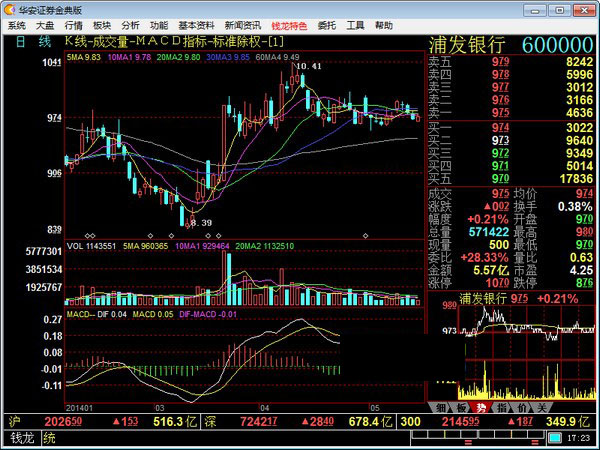Viewport: 600px width, 450px height.
Task: Open the 新闻资讯 menu
Action: [243, 26]
